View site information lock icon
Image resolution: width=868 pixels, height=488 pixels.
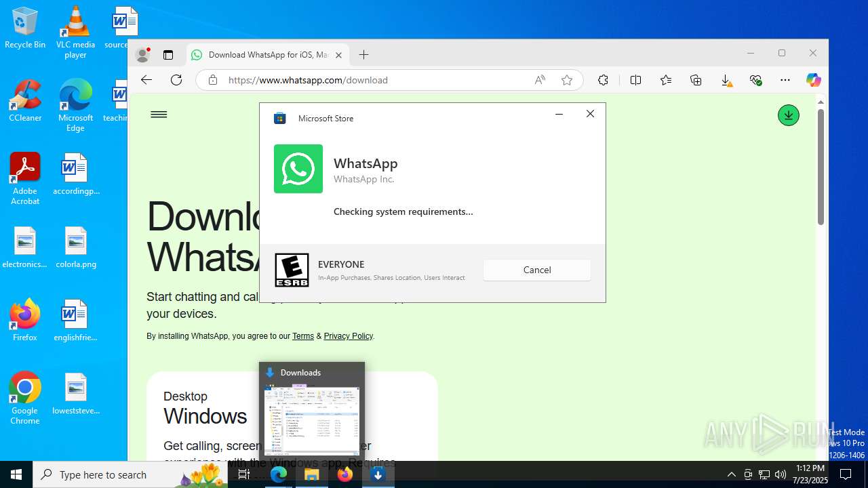coord(213,80)
